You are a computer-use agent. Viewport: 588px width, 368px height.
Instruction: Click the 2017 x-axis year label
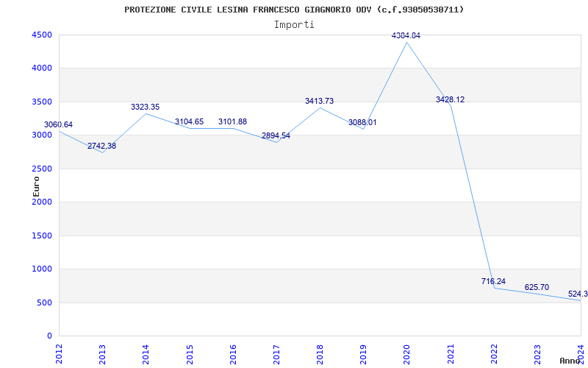(276, 354)
